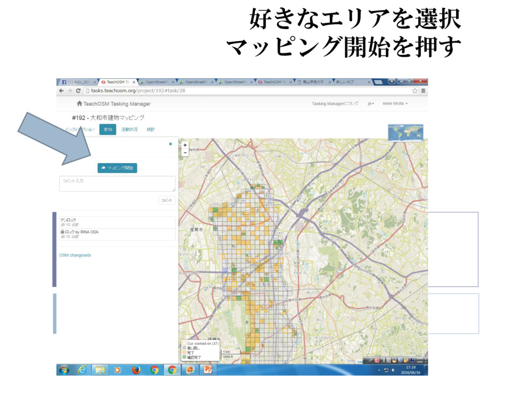Click into the コメント入力 text box
Screen dimensions: 532x399
point(117,183)
